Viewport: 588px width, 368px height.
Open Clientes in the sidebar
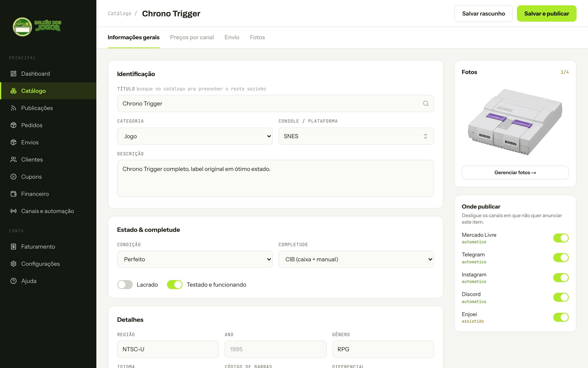click(x=48, y=159)
